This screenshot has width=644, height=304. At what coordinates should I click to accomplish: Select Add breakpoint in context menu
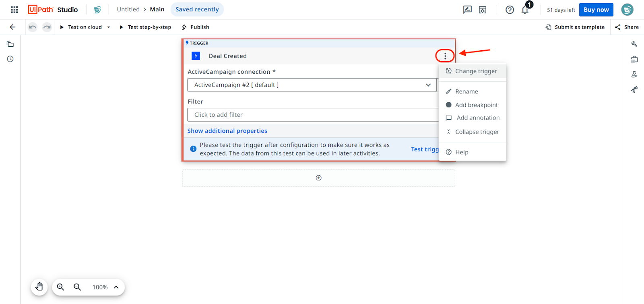[x=476, y=105]
